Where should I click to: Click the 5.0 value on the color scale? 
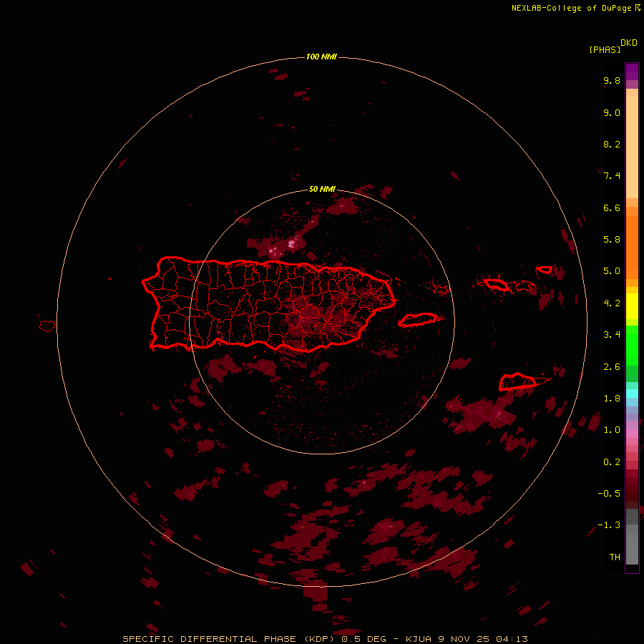coord(612,271)
